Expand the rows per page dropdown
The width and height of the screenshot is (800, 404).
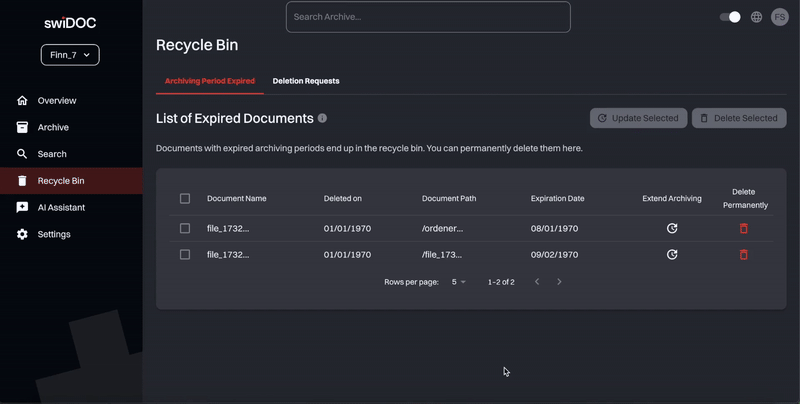(x=459, y=282)
